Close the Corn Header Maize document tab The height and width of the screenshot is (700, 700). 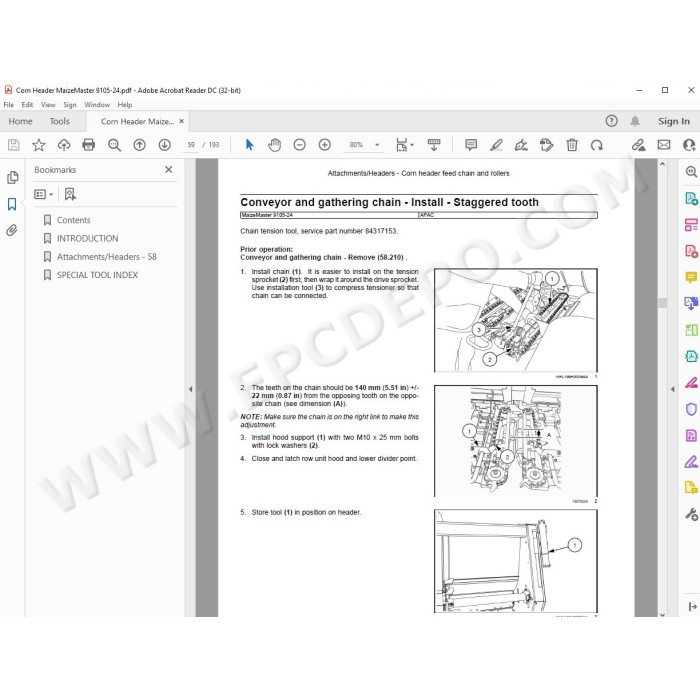(181, 121)
